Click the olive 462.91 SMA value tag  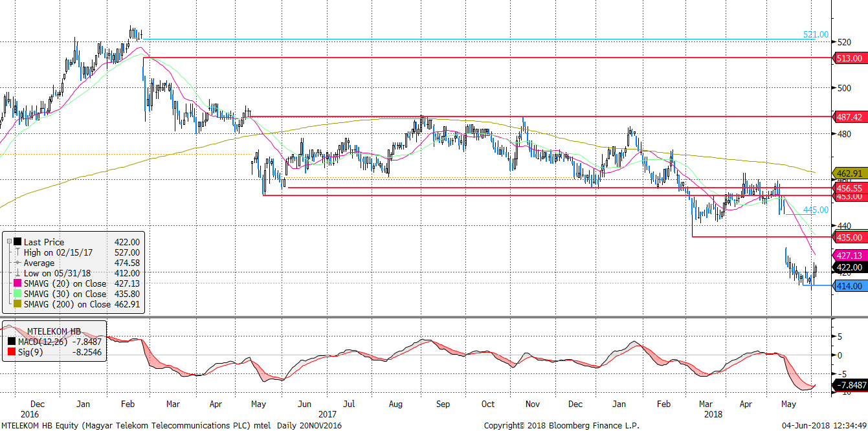coord(849,173)
